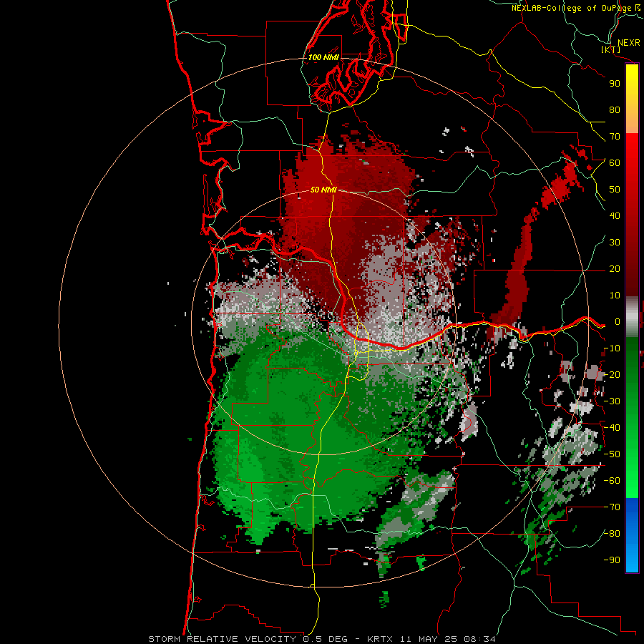The height and width of the screenshot is (644, 644).
Task: Click the -40 scale label
Action: (x=612, y=428)
